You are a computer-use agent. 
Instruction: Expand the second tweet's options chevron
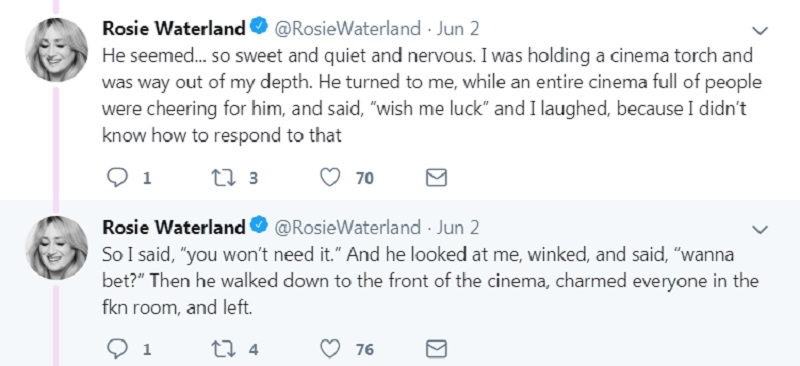coord(760,230)
